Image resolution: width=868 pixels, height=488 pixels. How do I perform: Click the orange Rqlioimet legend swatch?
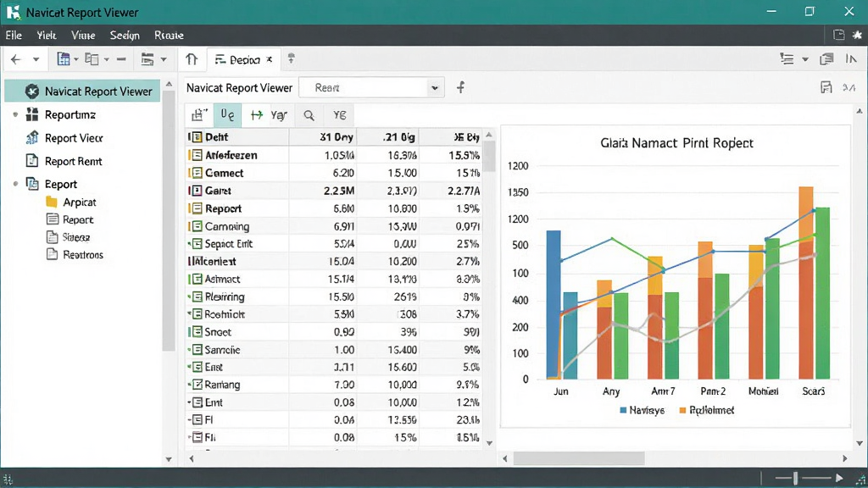[x=682, y=410]
